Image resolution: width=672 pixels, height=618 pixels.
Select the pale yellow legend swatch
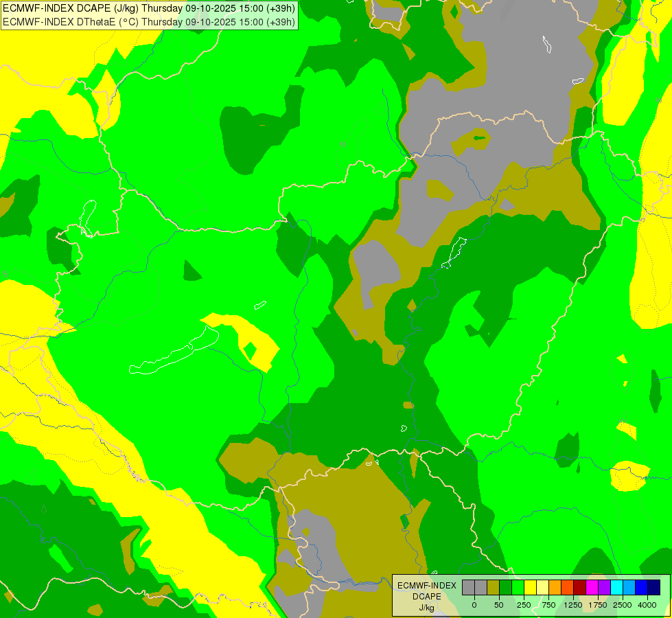543,588
